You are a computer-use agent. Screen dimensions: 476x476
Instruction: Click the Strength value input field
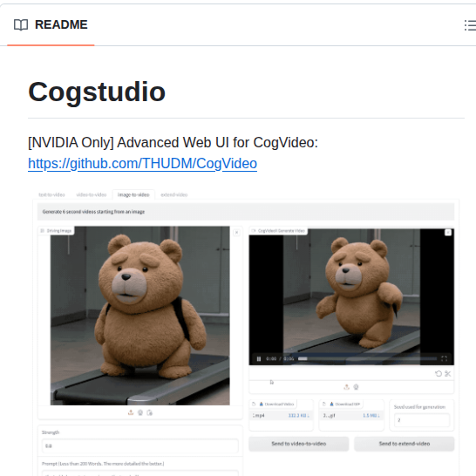click(x=140, y=446)
